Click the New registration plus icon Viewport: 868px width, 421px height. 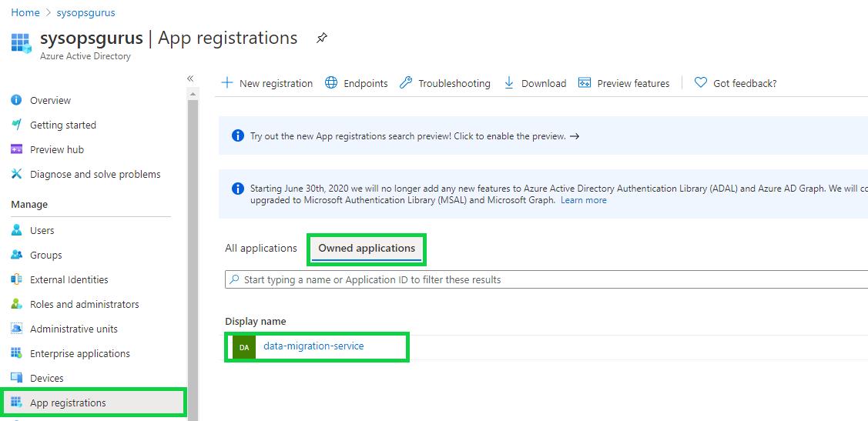tap(227, 83)
